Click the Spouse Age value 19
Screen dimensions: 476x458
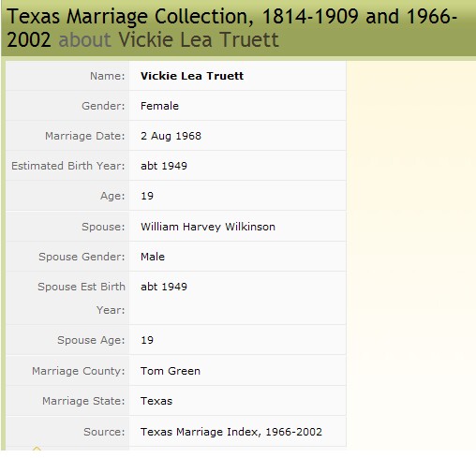click(x=147, y=340)
